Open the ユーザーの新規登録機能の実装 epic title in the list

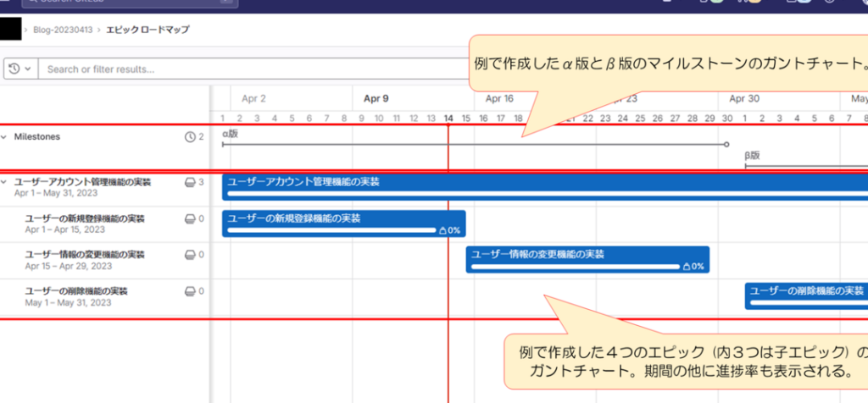(x=85, y=218)
